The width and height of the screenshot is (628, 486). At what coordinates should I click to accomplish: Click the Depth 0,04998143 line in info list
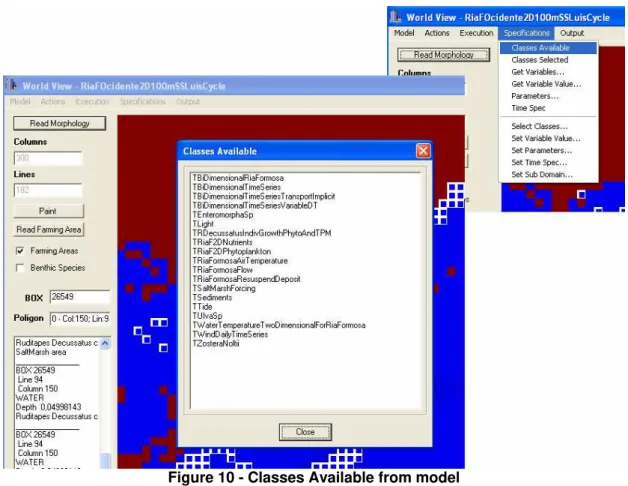click(x=48, y=407)
